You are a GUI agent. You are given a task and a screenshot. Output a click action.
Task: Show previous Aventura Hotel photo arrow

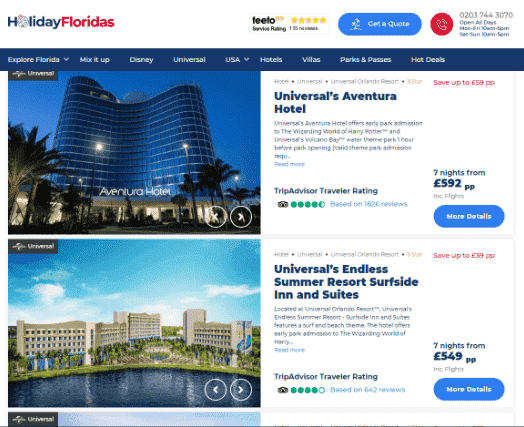tap(216, 217)
